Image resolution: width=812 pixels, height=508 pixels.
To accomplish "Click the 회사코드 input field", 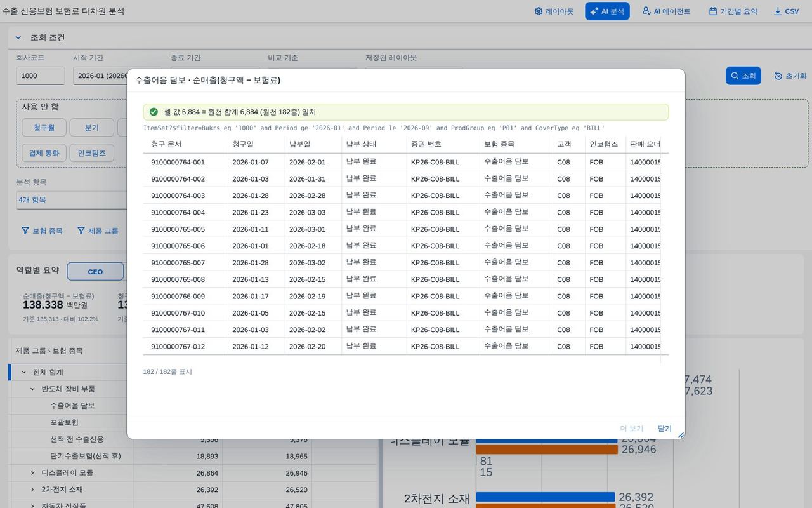I will pyautogui.click(x=40, y=76).
